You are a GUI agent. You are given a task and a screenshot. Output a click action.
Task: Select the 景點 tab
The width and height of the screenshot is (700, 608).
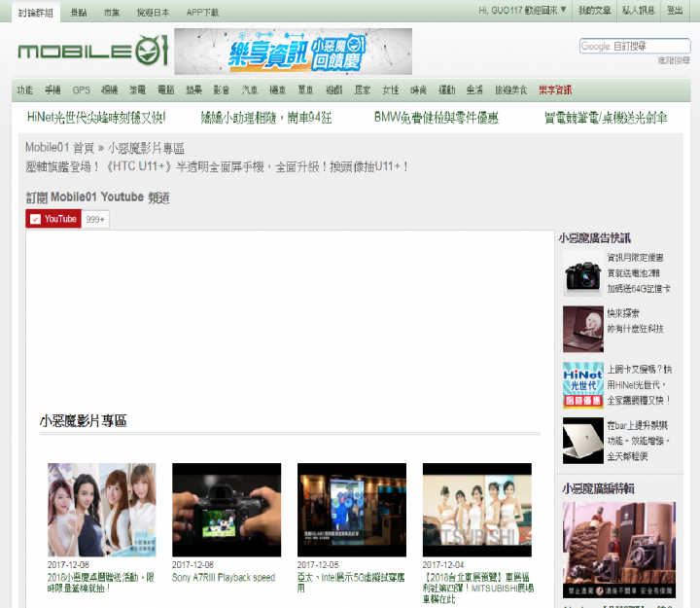(x=79, y=13)
